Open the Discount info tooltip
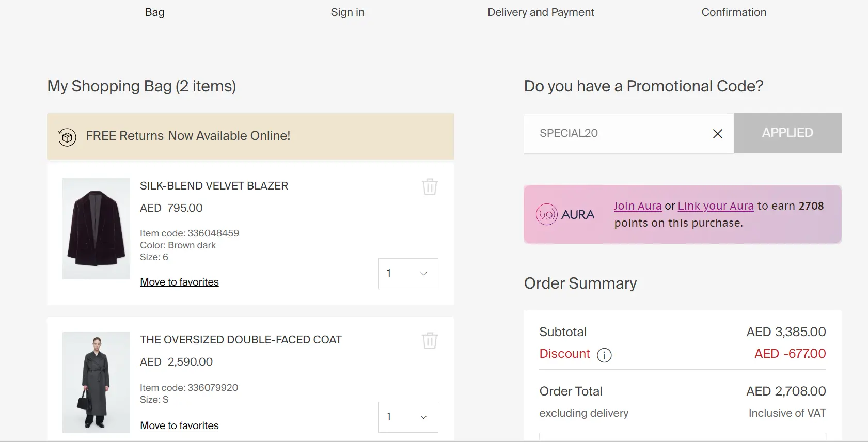868x442 pixels. (x=605, y=355)
